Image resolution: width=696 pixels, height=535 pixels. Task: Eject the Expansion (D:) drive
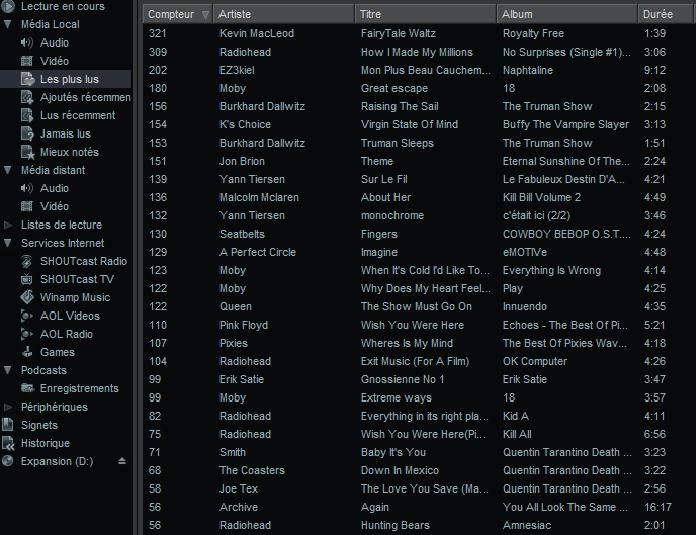(x=122, y=461)
